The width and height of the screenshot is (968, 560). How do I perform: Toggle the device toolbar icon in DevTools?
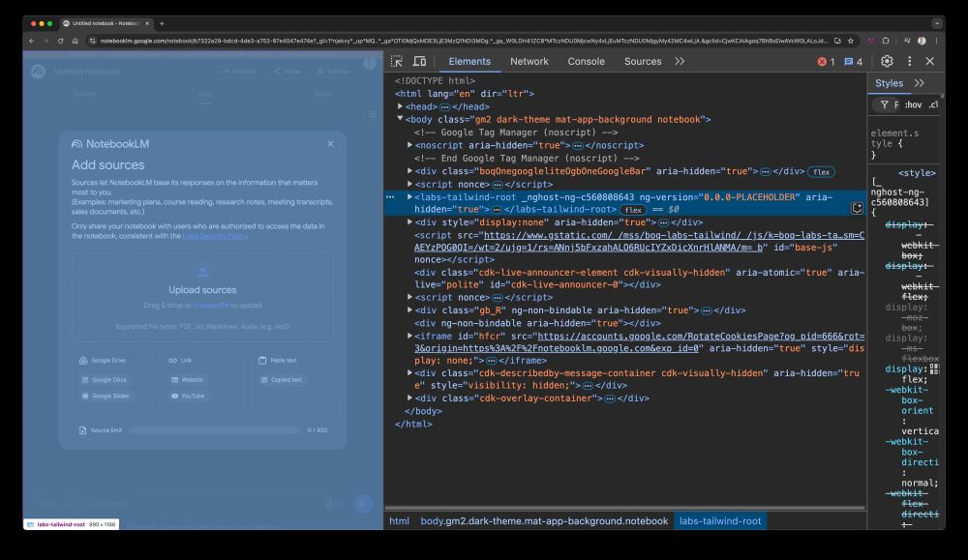click(x=420, y=61)
